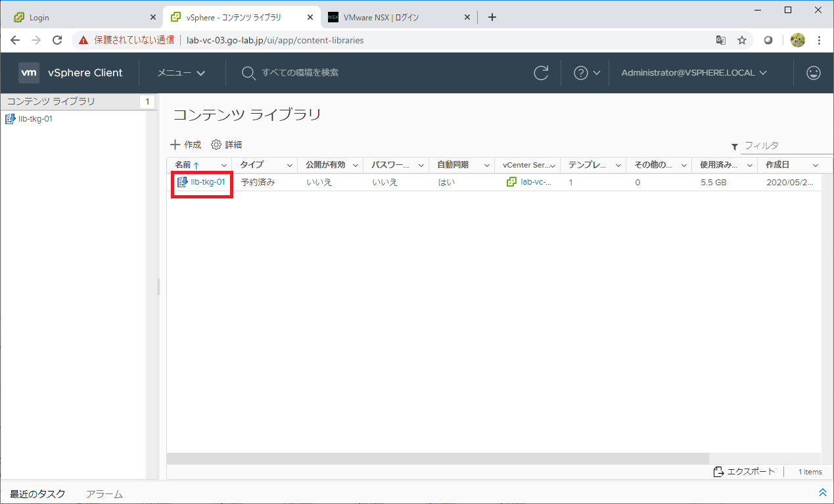The image size is (834, 504).
Task: Select 最近のタスク tab
Action: pos(37,494)
